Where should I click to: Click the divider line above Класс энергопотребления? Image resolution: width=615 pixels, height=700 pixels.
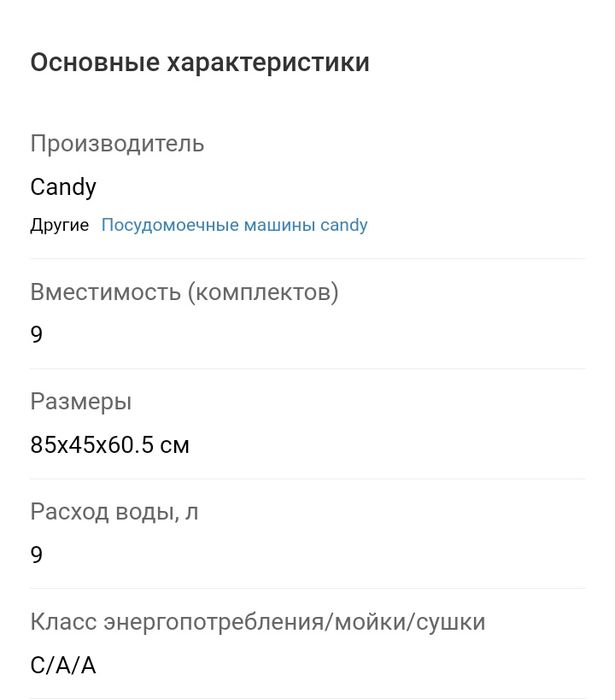pyautogui.click(x=306, y=588)
